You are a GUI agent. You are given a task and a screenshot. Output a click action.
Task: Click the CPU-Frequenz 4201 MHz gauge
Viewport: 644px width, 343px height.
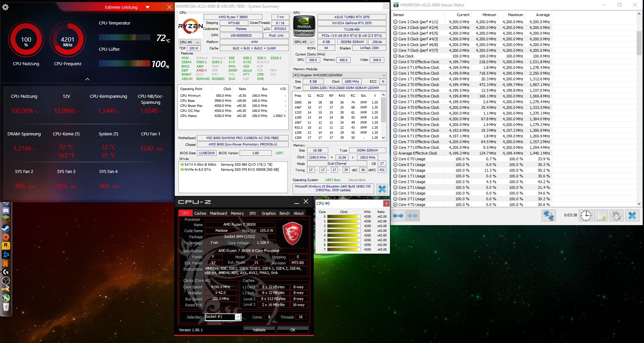pyautogui.click(x=67, y=39)
